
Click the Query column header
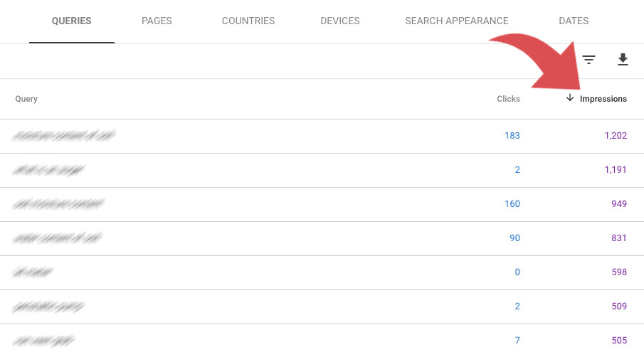pos(26,99)
